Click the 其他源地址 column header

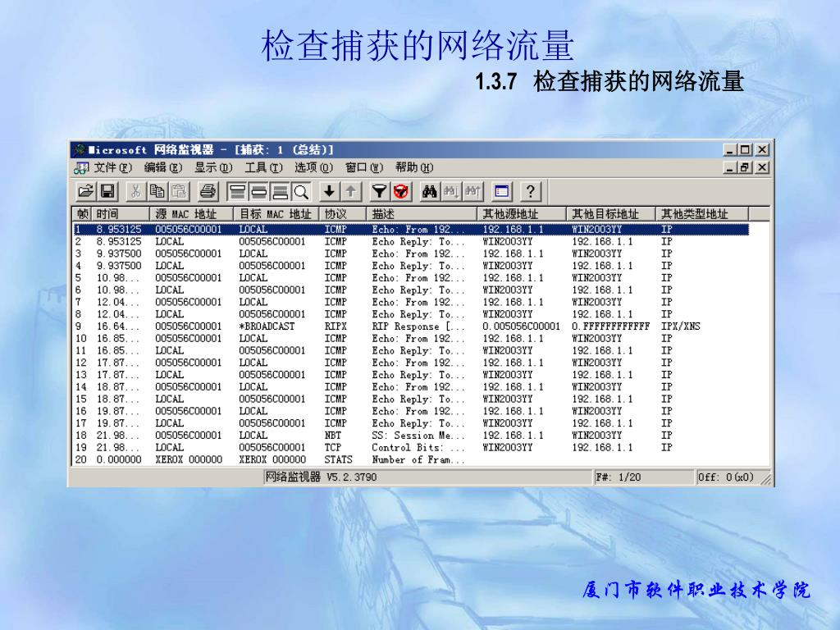tap(522, 214)
